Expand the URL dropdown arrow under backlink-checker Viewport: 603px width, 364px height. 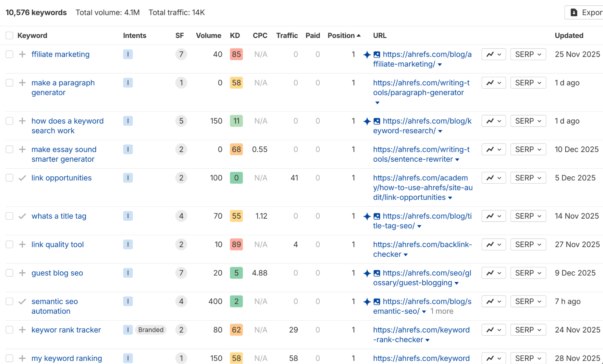tap(406, 254)
